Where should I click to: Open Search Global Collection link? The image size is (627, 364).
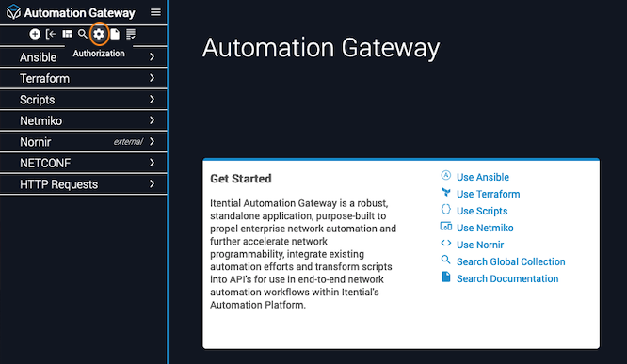click(x=510, y=261)
